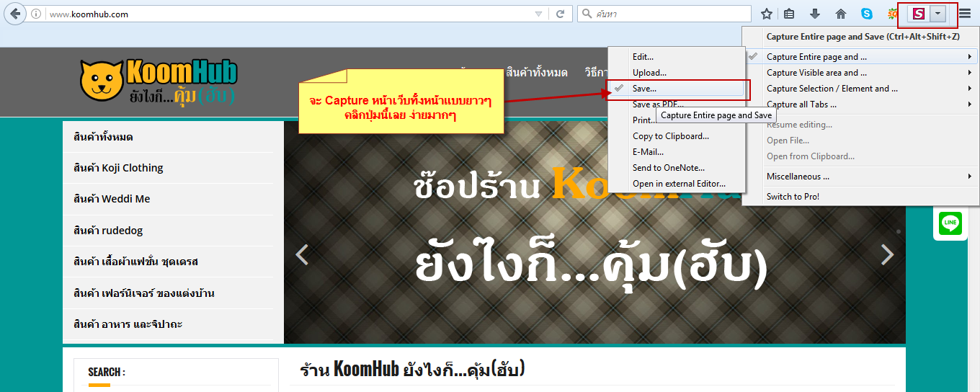Choose Open in external Editor...
This screenshot has width=980, height=392.
click(x=677, y=184)
